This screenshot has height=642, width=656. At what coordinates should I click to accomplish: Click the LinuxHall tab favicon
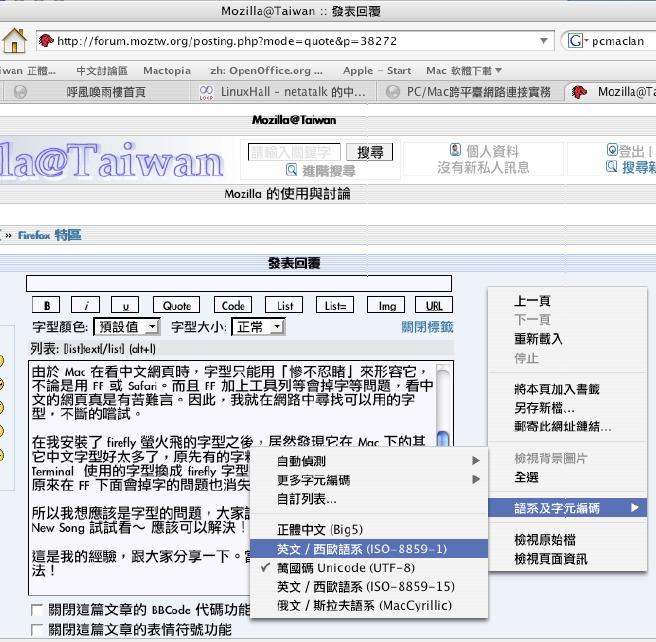[x=206, y=92]
